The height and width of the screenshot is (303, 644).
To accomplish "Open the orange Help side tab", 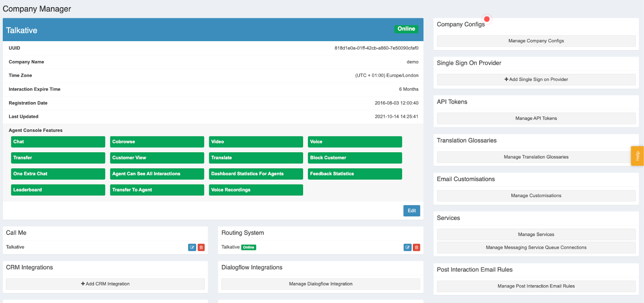I will click(638, 156).
